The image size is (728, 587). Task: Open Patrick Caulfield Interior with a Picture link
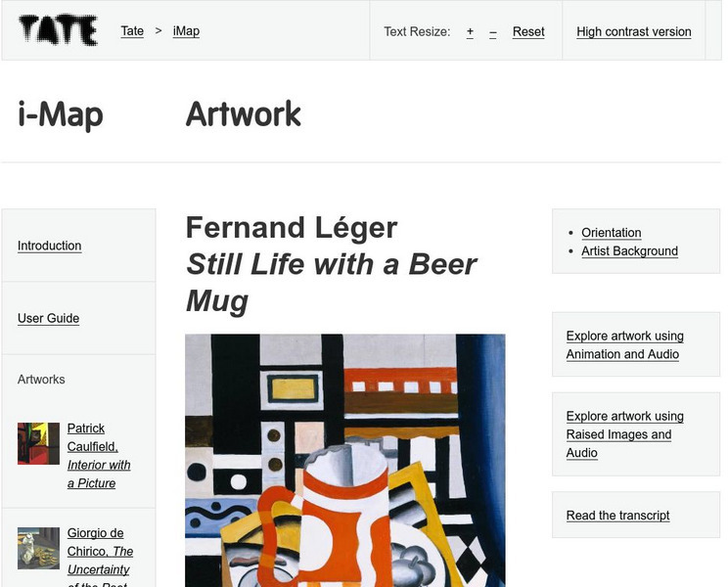coord(98,456)
